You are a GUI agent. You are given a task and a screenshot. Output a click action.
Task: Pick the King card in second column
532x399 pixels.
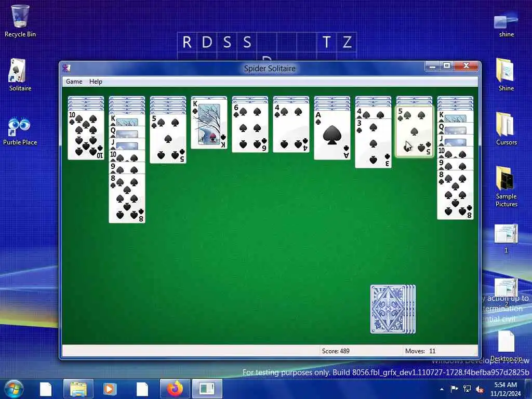pos(127,120)
